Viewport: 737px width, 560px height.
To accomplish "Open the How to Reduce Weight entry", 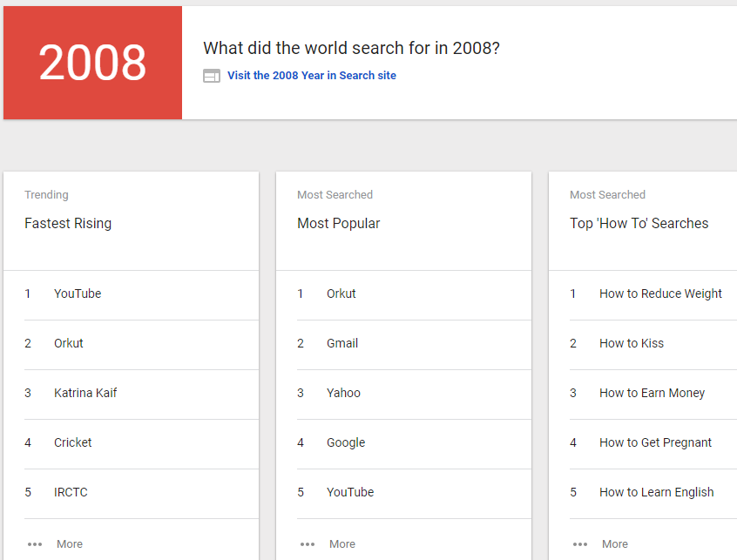I will point(660,293).
